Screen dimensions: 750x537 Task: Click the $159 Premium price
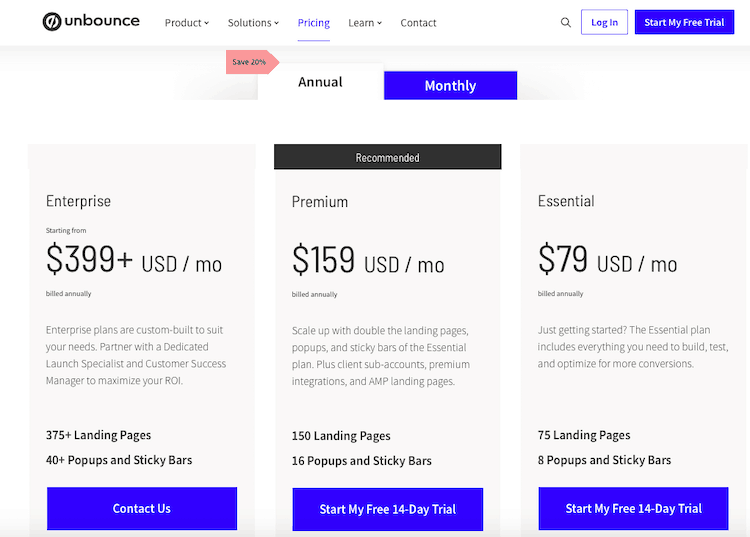click(x=323, y=260)
